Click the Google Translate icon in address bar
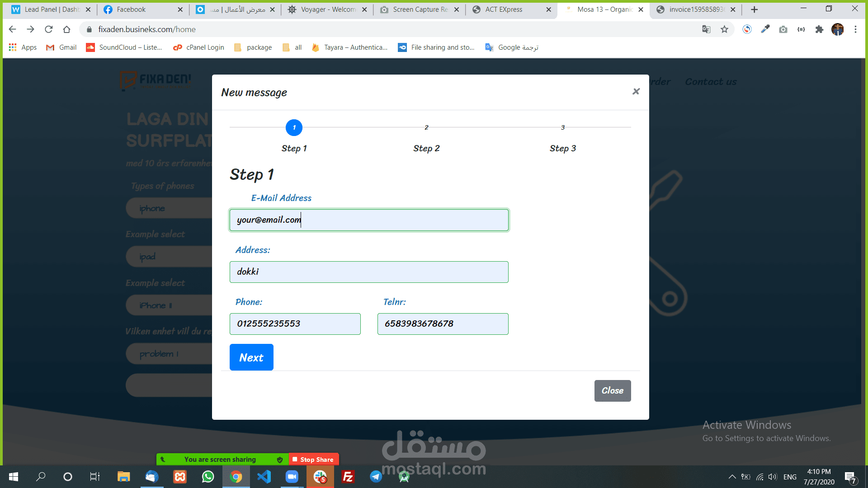The image size is (868, 488). [x=706, y=29]
